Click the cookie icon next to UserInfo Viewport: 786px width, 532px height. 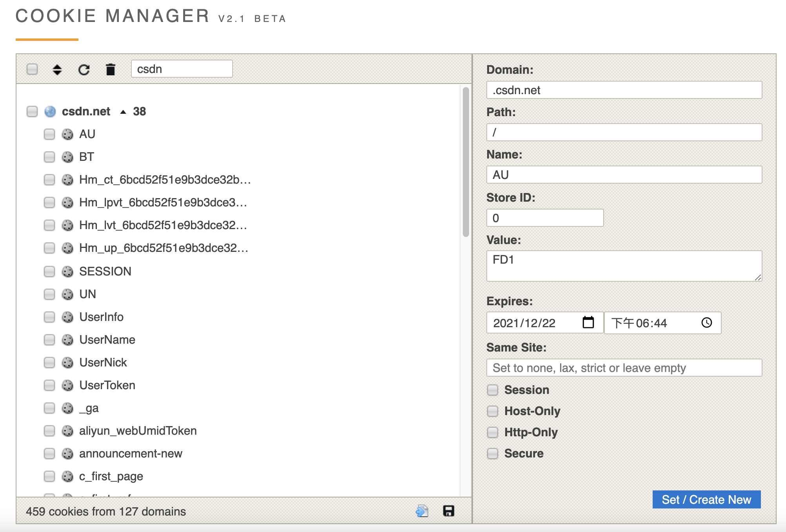click(67, 317)
